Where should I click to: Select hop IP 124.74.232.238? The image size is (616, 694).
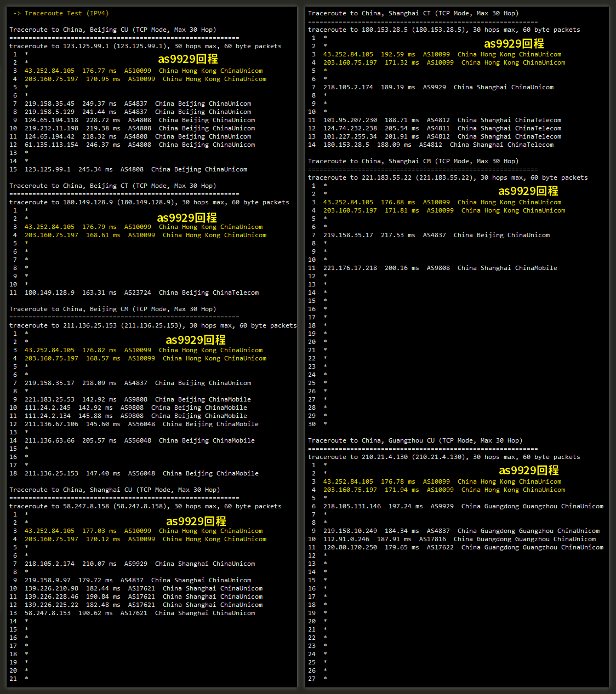[350, 128]
